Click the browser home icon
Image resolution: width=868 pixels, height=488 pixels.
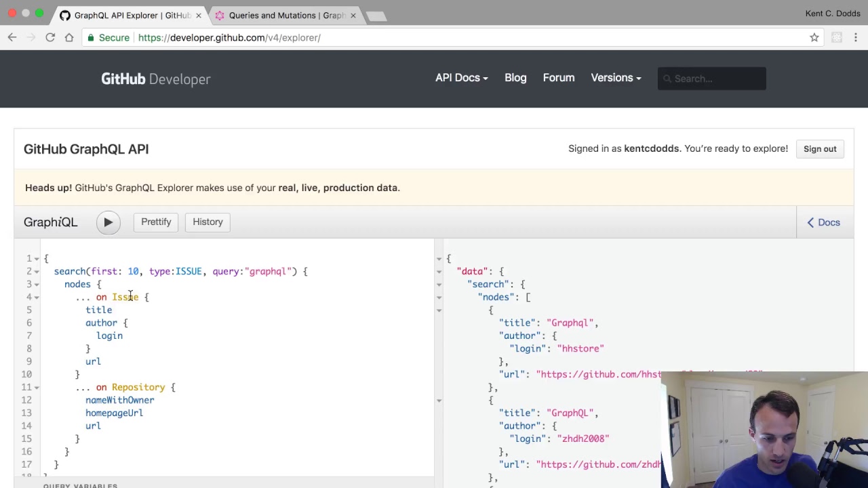click(x=69, y=38)
